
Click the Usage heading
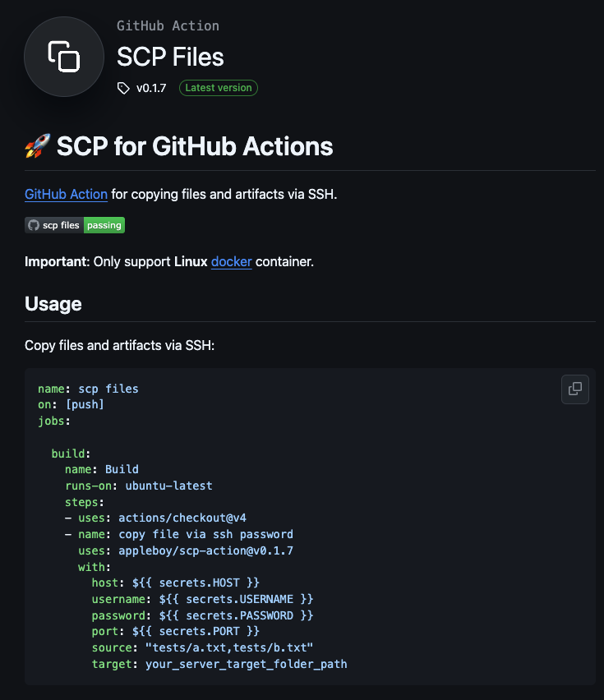[53, 304]
